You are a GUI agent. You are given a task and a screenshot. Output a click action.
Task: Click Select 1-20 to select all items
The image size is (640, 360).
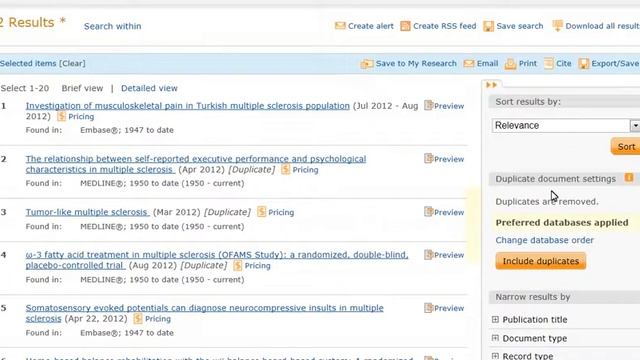[24, 88]
